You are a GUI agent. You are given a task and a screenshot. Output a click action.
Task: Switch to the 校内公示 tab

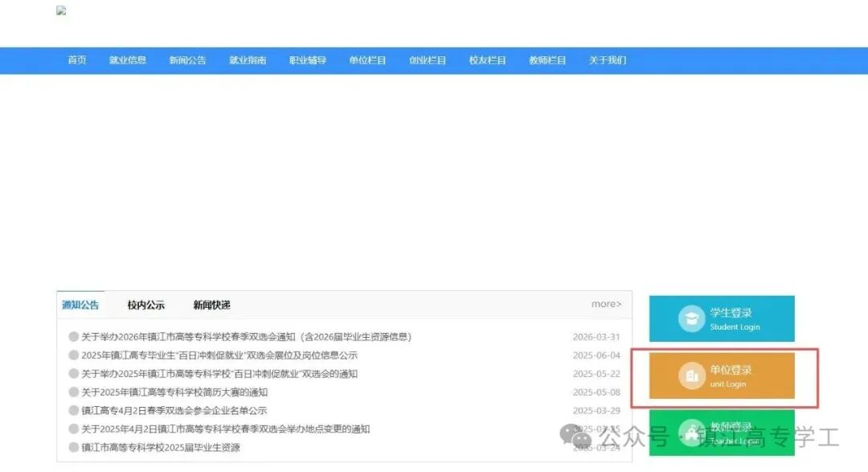click(145, 305)
